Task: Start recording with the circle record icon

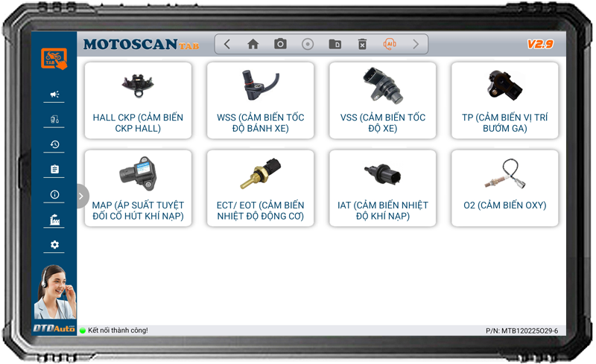Action: (308, 44)
